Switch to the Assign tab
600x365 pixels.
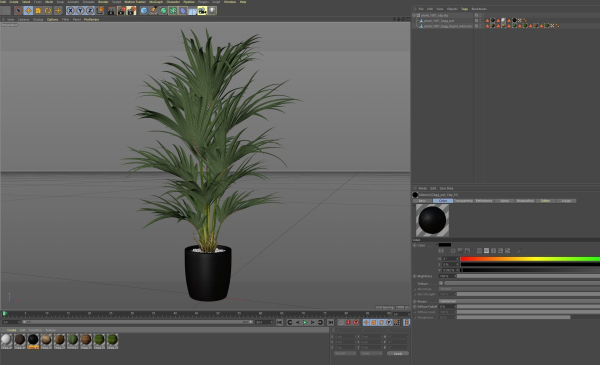566,201
